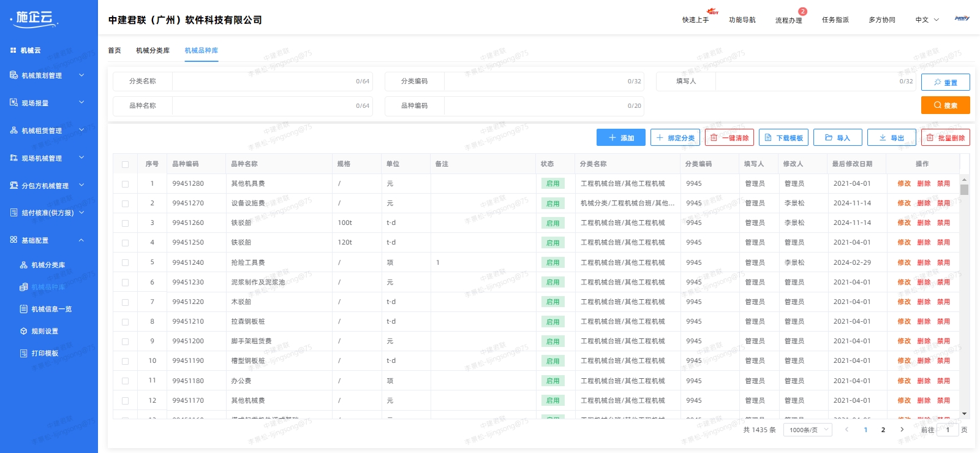Open the 中文 language dropdown
980x453 pixels.
coord(927,20)
